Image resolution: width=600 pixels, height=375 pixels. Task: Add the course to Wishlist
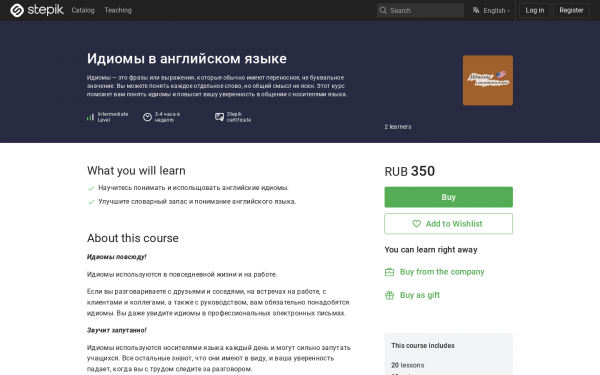[448, 223]
